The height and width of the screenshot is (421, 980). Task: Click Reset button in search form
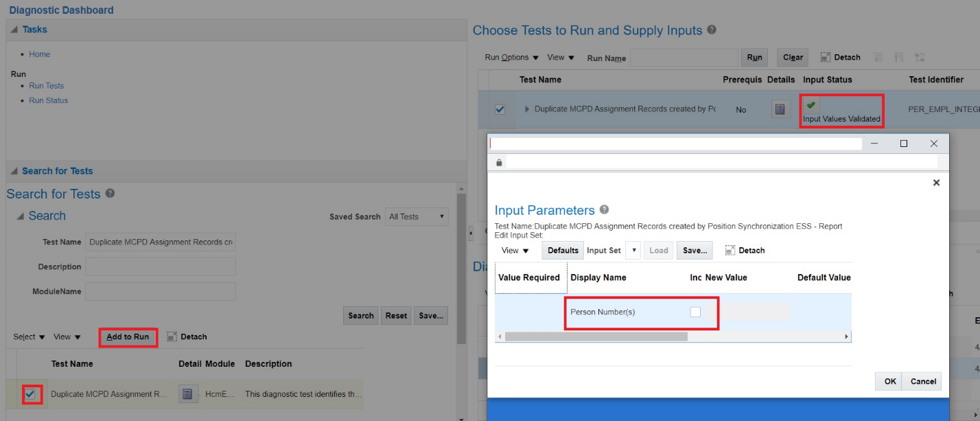396,316
